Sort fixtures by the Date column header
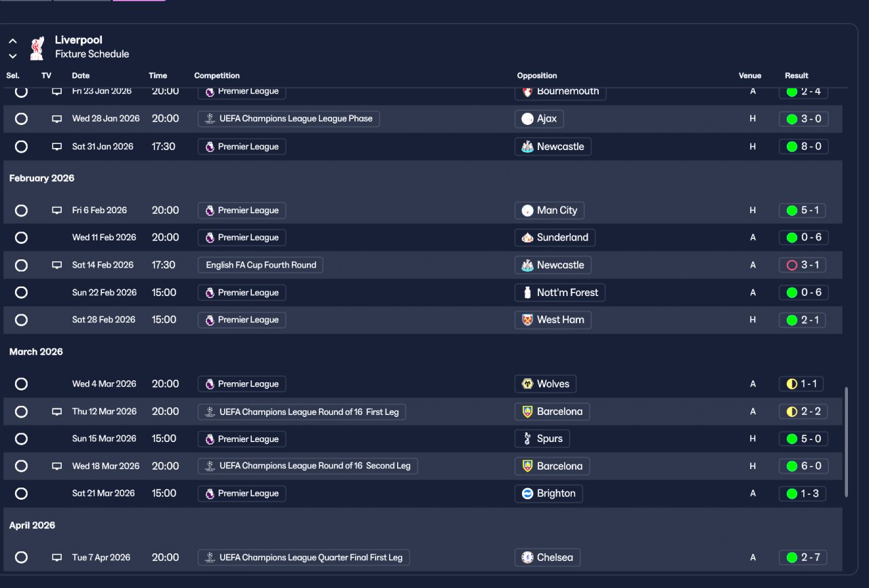This screenshot has height=588, width=869. pyautogui.click(x=81, y=75)
